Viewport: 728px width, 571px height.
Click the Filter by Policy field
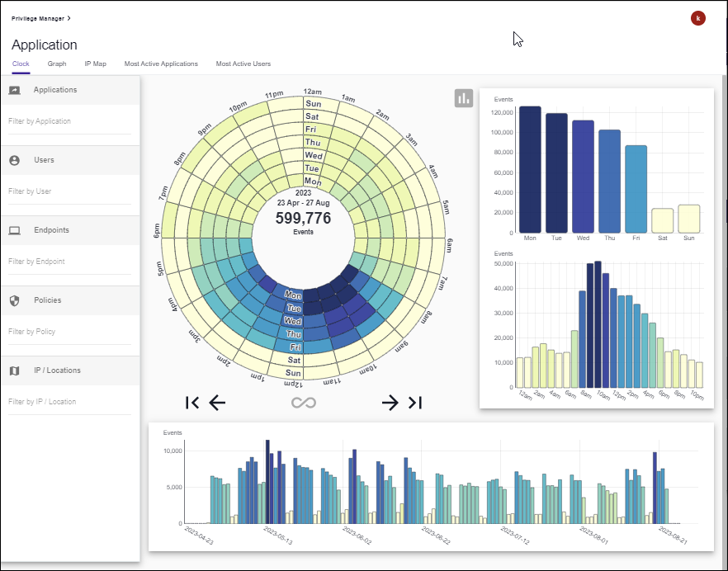click(69, 332)
